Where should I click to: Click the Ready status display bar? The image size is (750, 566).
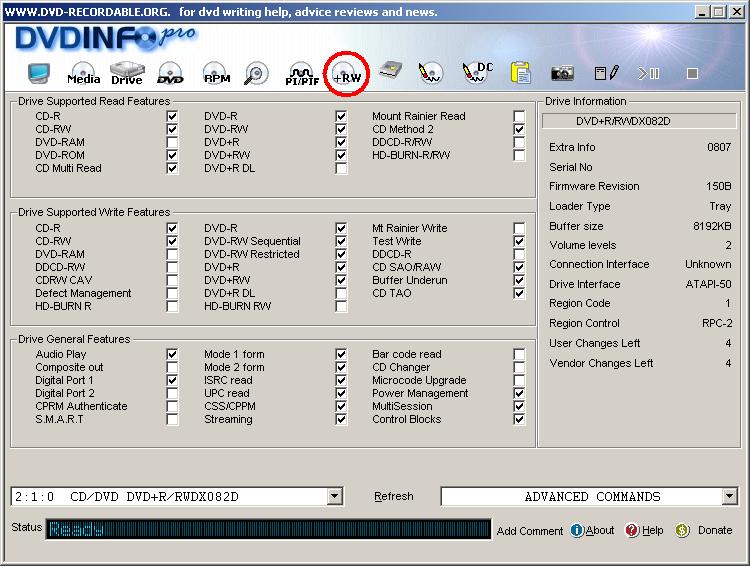tap(268, 529)
